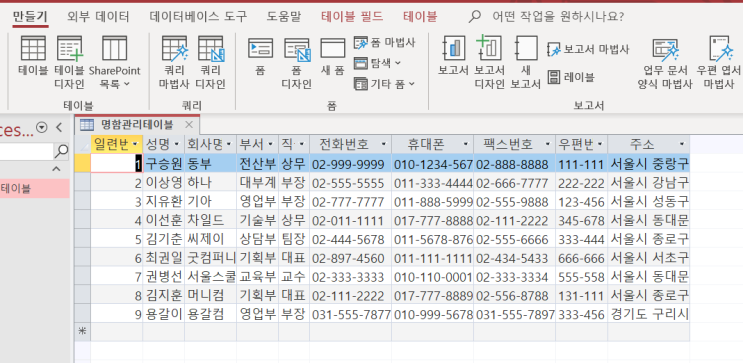The width and height of the screenshot is (743, 363).
Task: Launch 폼 마법사 (Form Wizard)
Action: click(x=384, y=43)
